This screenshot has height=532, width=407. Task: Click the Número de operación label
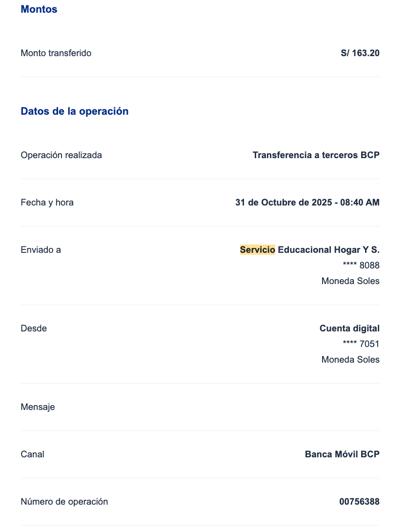[x=64, y=502]
